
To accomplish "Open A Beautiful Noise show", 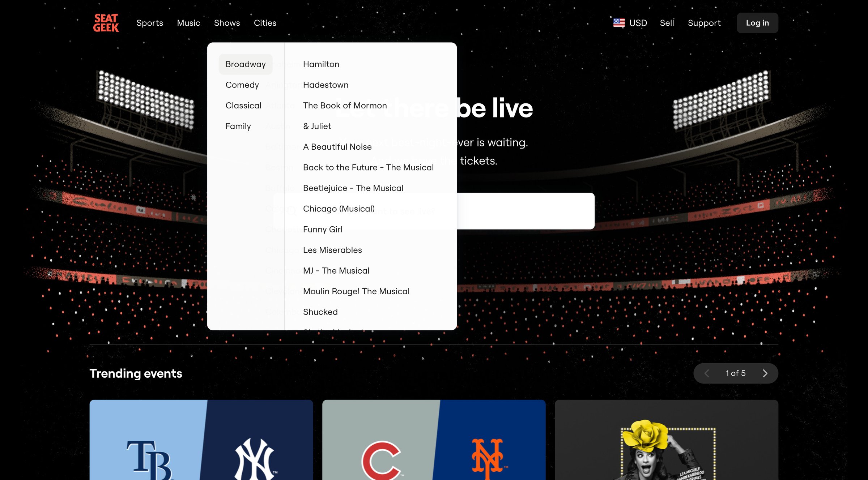I will click(337, 147).
